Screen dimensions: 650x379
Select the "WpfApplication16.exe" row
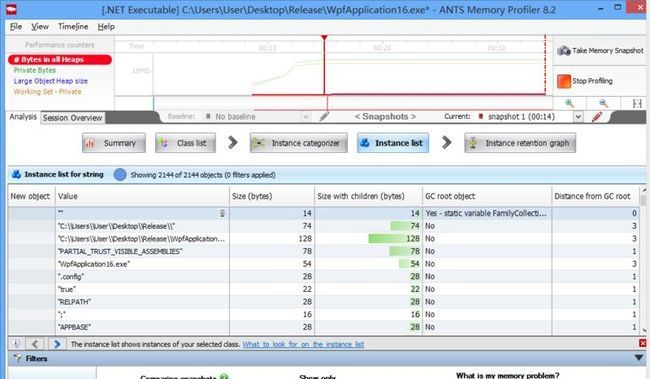(324, 264)
